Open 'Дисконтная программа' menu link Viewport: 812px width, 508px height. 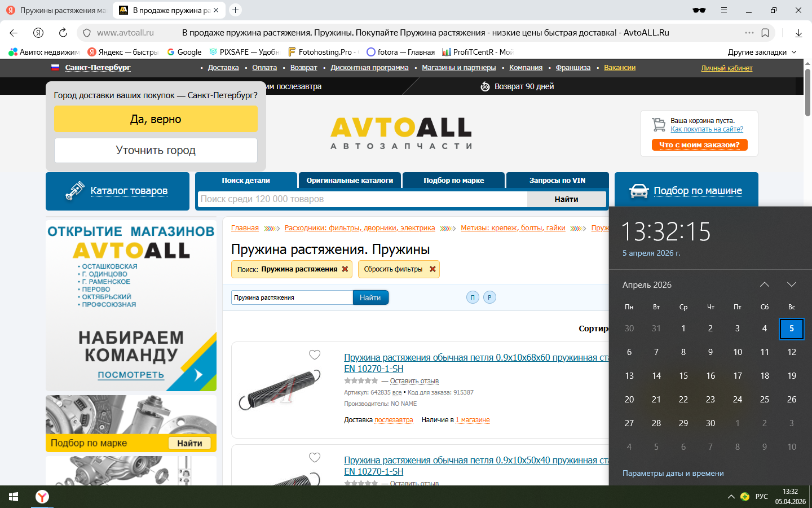click(x=369, y=68)
